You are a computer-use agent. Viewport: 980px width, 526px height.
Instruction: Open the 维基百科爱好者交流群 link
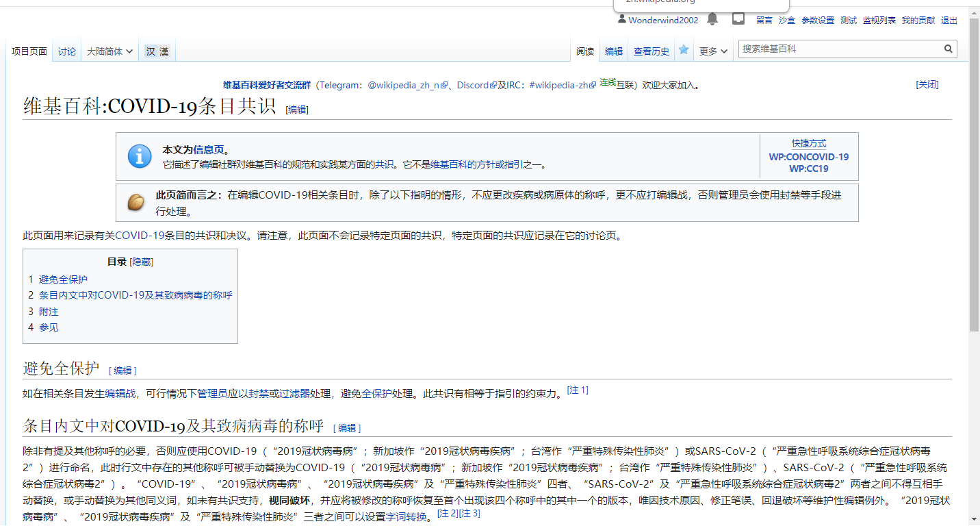pos(267,86)
